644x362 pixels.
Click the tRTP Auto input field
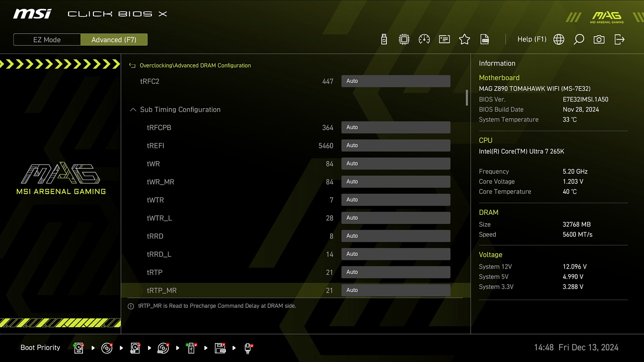pyautogui.click(x=396, y=272)
